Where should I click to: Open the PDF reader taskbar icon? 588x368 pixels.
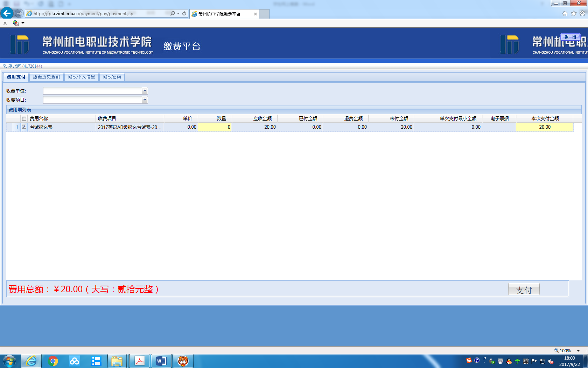pos(140,361)
